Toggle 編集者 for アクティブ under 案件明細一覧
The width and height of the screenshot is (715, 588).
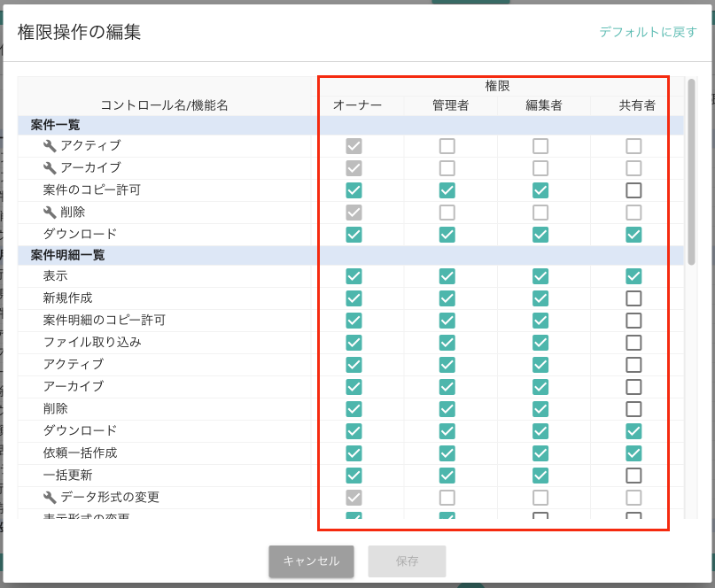click(x=540, y=365)
